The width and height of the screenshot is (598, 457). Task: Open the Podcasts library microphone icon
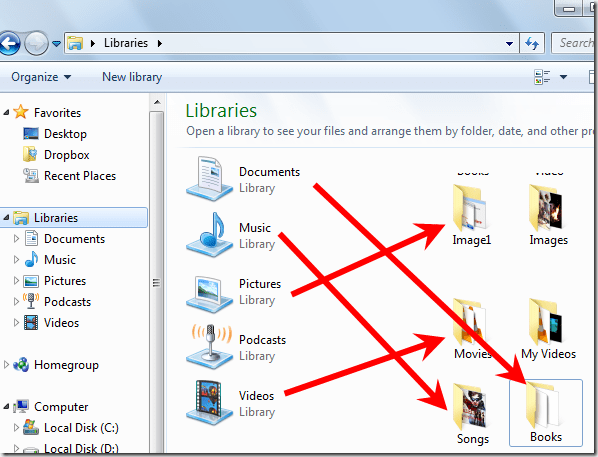point(209,346)
